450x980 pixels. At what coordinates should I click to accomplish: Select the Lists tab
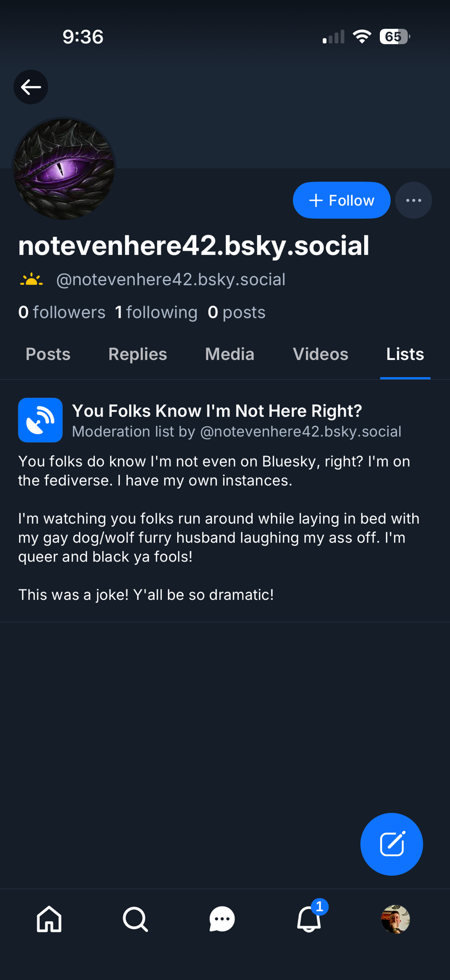[x=405, y=354]
